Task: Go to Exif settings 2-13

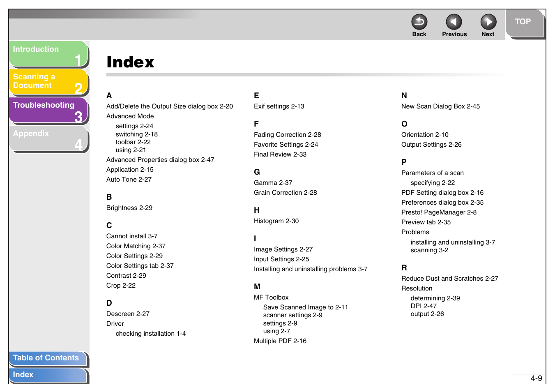Action: [x=279, y=106]
